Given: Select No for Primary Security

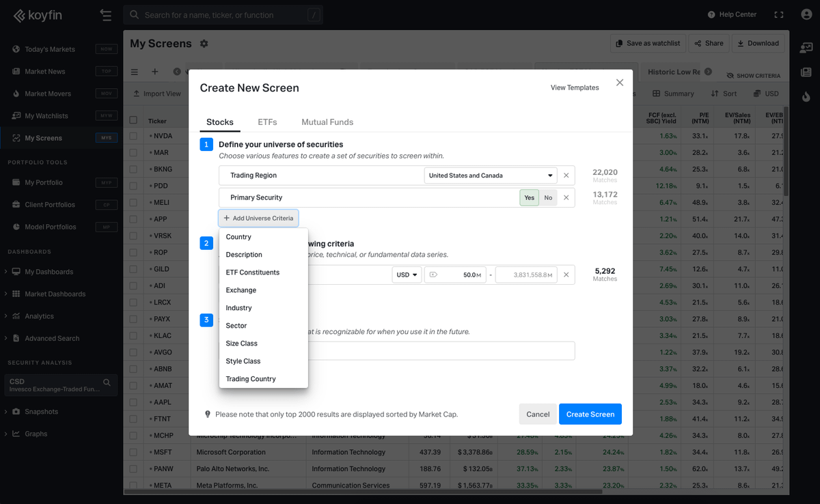Looking at the screenshot, I should tap(548, 197).
